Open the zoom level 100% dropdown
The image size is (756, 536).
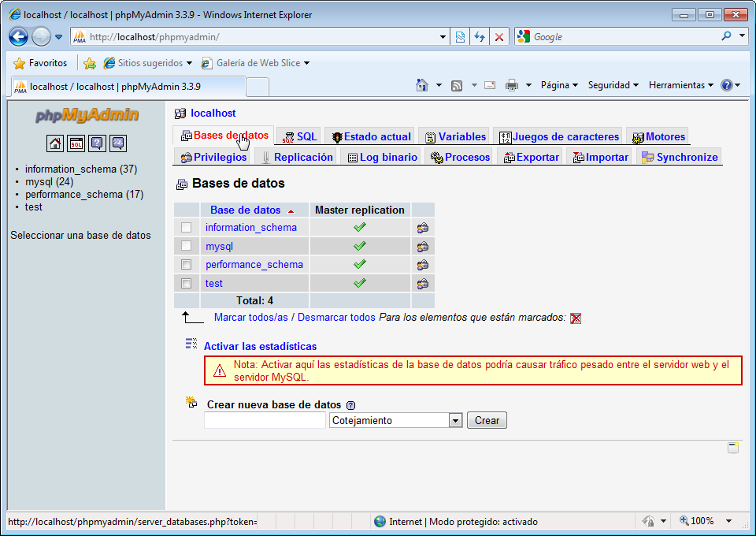pos(729,521)
